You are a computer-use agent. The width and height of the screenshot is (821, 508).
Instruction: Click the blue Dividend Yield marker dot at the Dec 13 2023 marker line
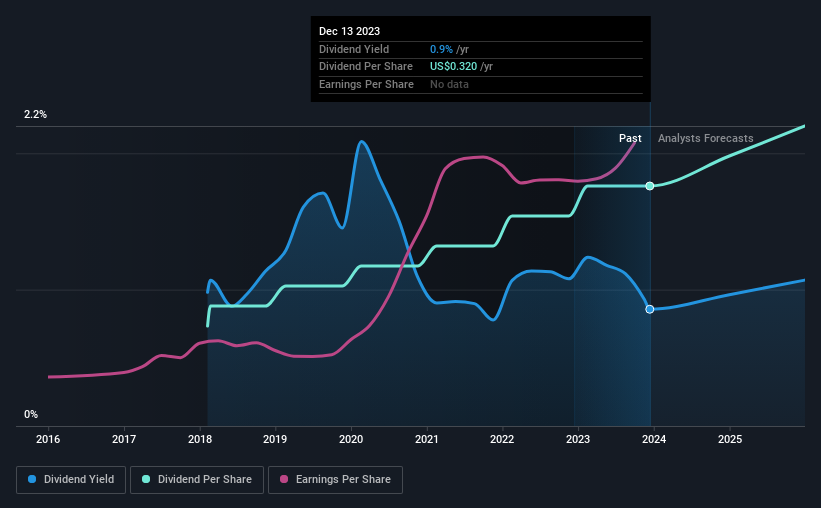(x=650, y=310)
